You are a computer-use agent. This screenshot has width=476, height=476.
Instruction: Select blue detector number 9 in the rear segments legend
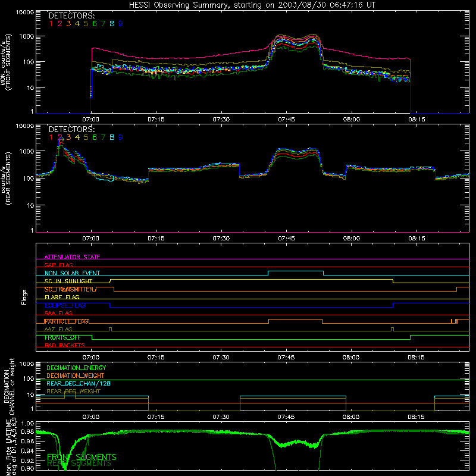pos(121,137)
